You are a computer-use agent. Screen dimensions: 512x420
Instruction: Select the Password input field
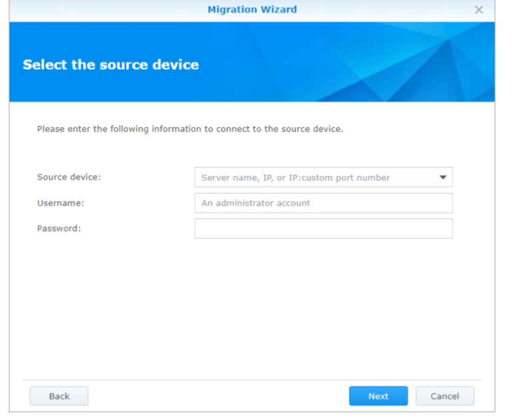point(323,229)
